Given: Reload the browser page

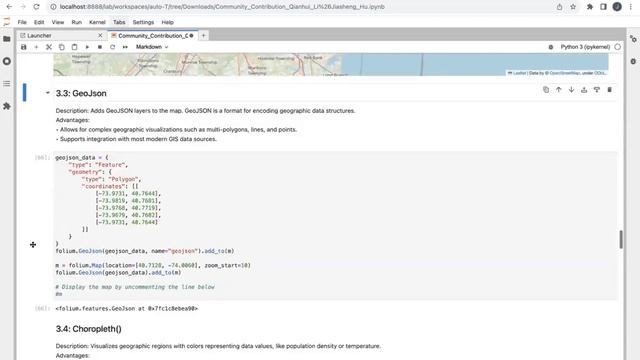Looking at the screenshot, I should click(x=36, y=7).
